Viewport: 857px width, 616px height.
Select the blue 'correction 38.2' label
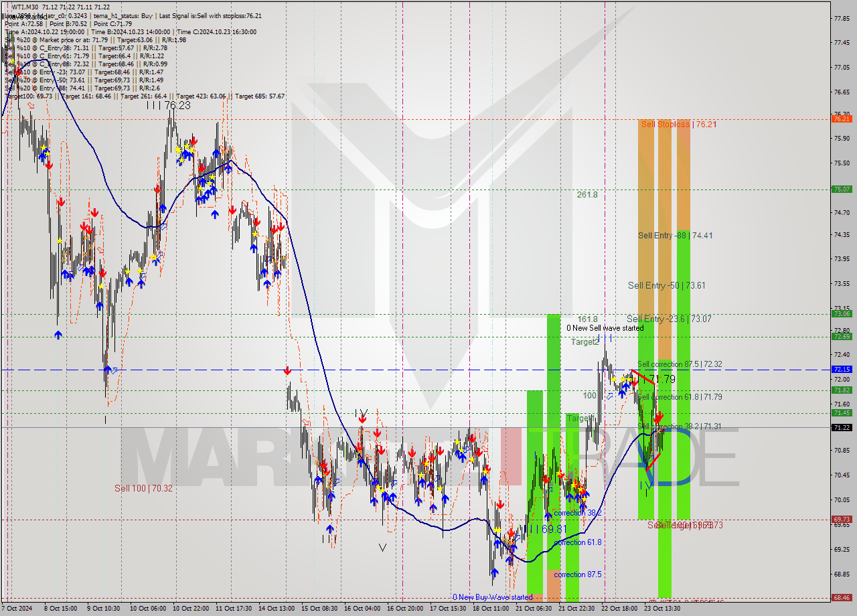tap(577, 513)
